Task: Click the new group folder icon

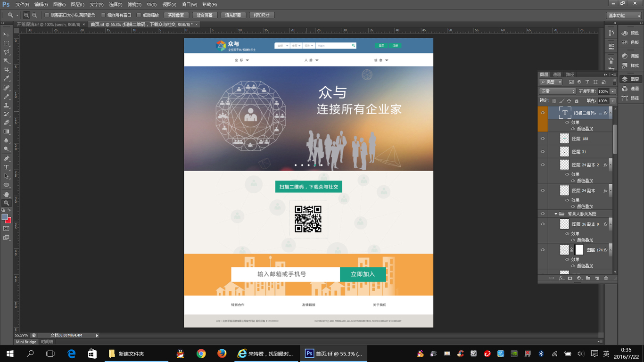Action: pyautogui.click(x=588, y=278)
